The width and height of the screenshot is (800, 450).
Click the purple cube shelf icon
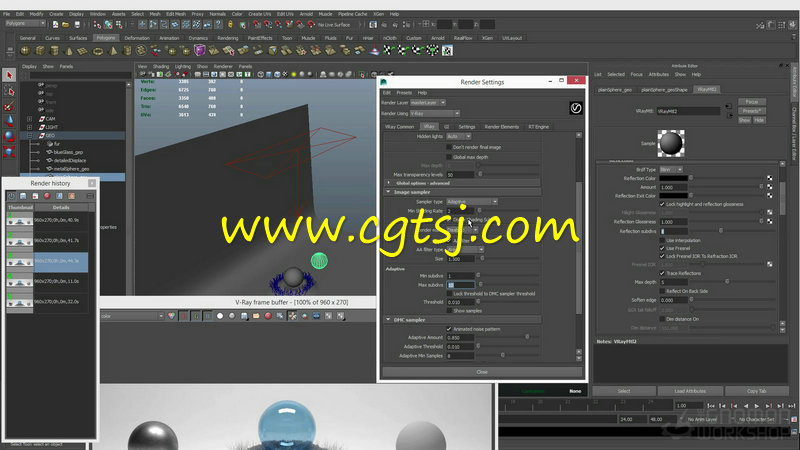point(199,51)
